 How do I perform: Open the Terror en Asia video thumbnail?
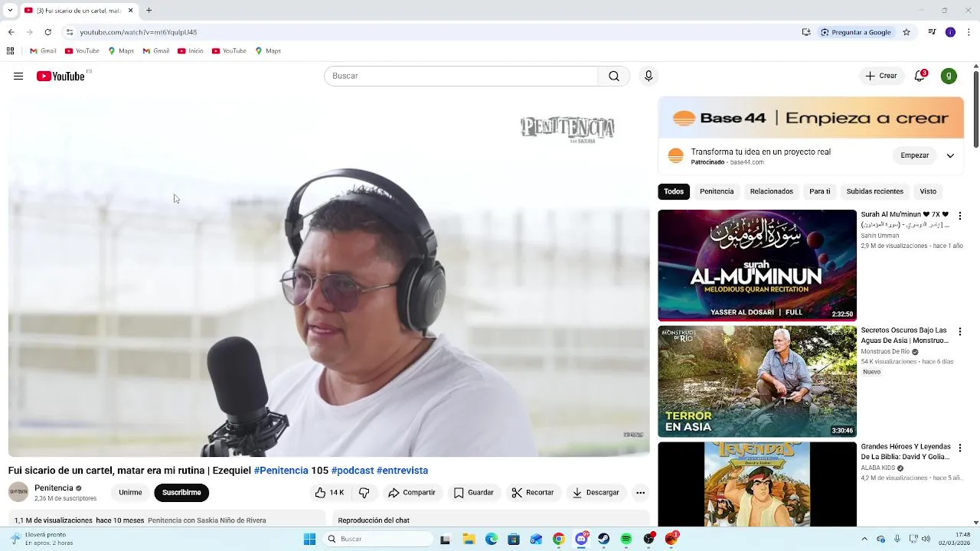point(757,381)
